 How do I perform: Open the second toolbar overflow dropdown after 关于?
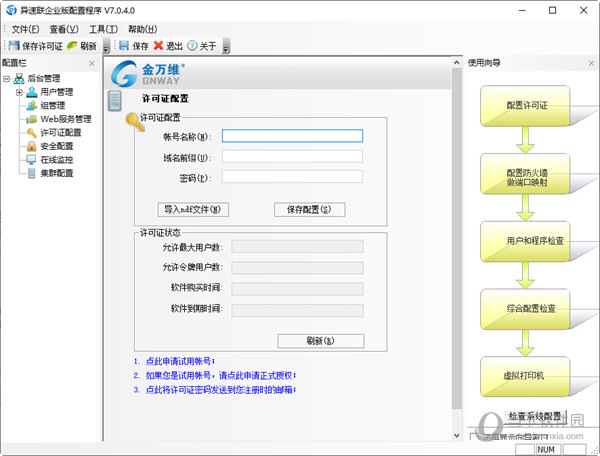click(x=226, y=46)
